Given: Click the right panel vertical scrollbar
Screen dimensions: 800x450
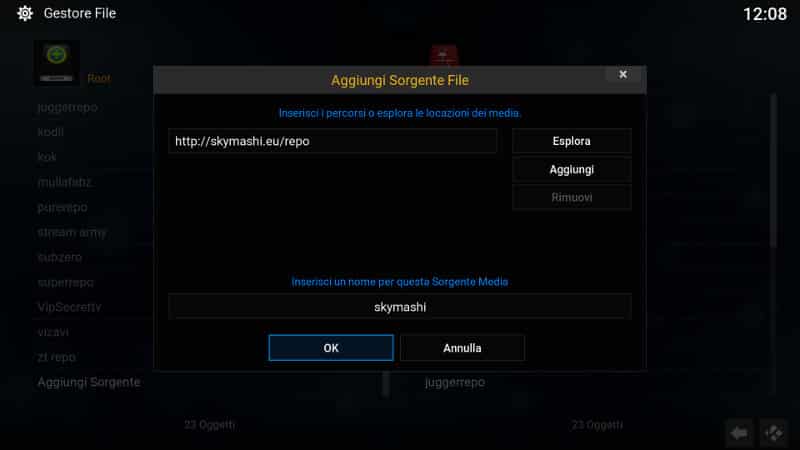Looking at the screenshot, I should [773, 171].
